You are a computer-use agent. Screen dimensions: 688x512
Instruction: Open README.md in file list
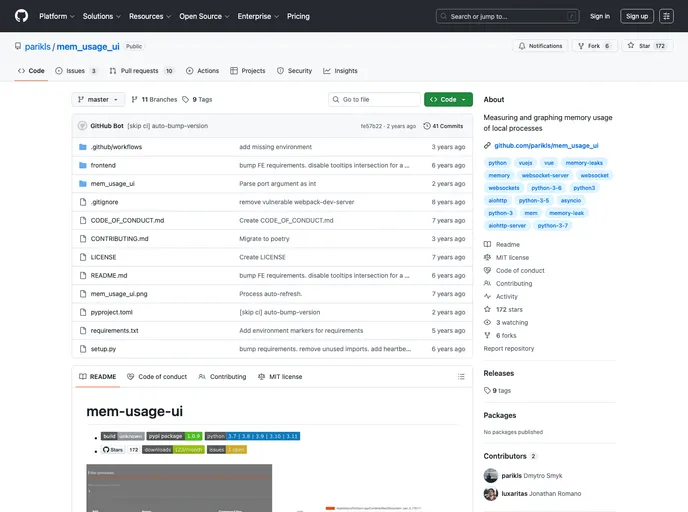click(x=109, y=276)
